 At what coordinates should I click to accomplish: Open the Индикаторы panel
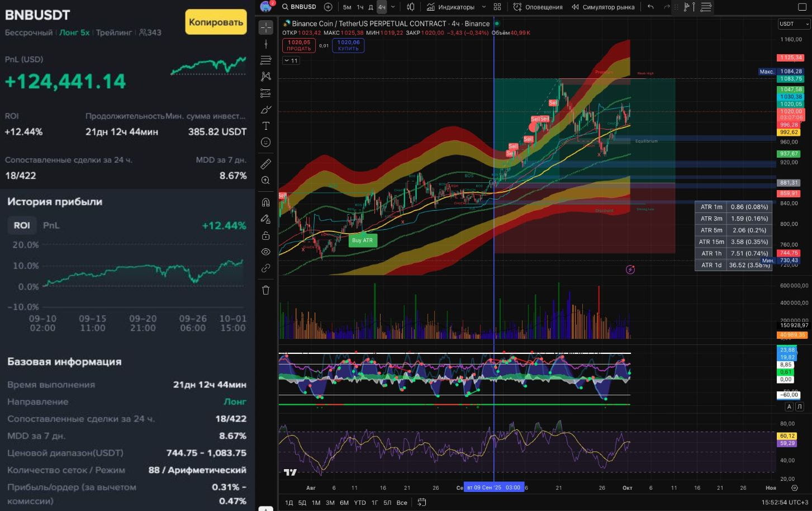click(450, 7)
